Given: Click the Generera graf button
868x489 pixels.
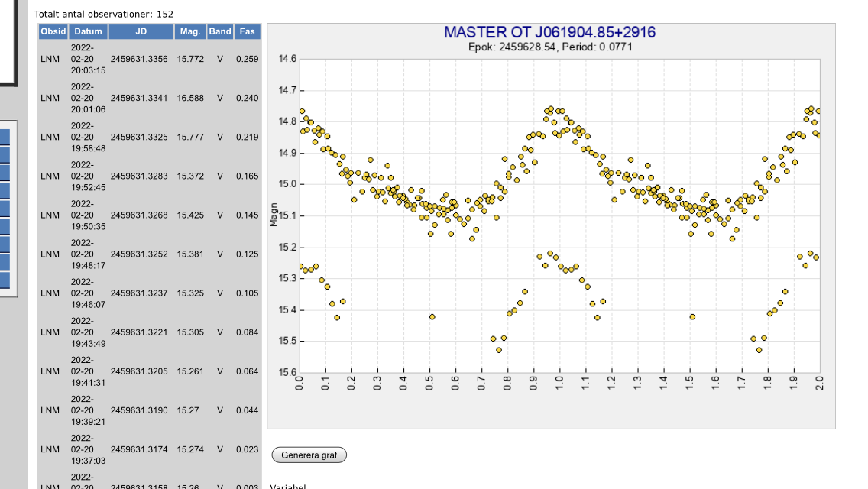Looking at the screenshot, I should [309, 455].
